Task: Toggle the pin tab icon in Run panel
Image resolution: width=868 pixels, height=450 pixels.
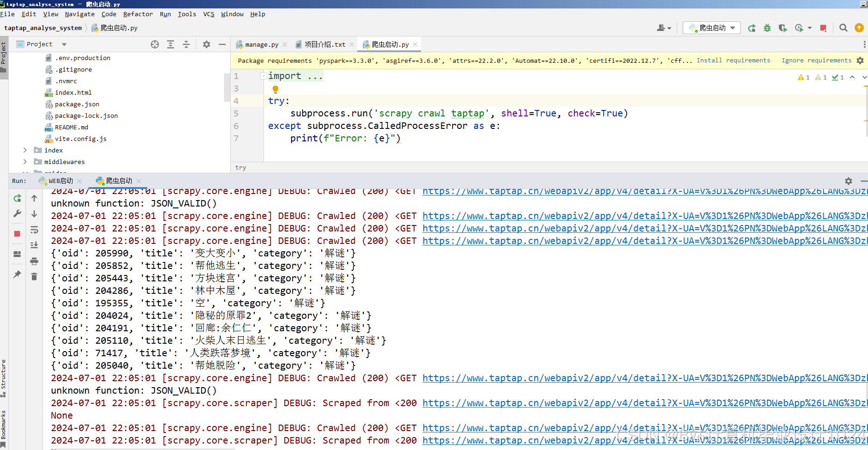Action: click(17, 274)
